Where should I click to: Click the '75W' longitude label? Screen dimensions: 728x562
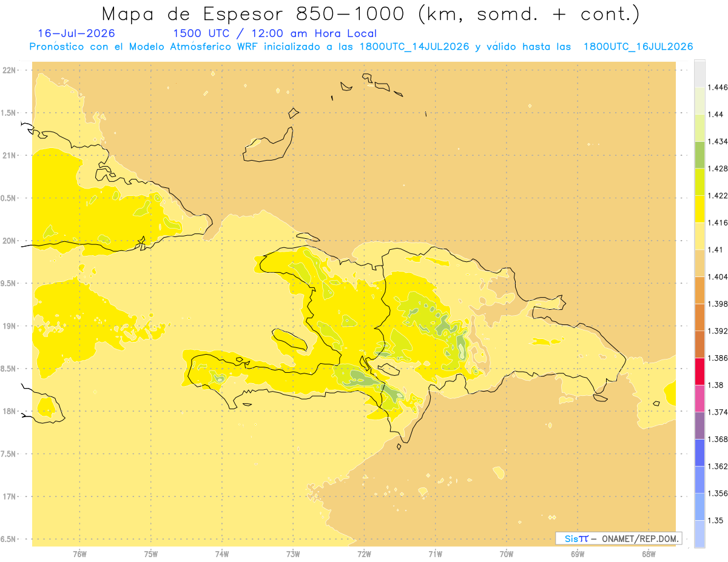[x=151, y=554]
